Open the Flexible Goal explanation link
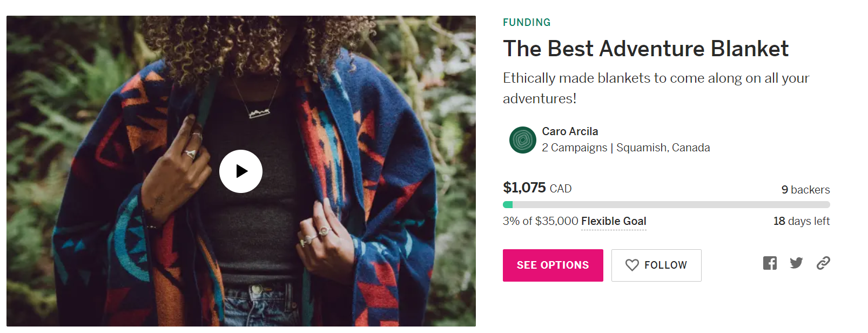 point(614,221)
